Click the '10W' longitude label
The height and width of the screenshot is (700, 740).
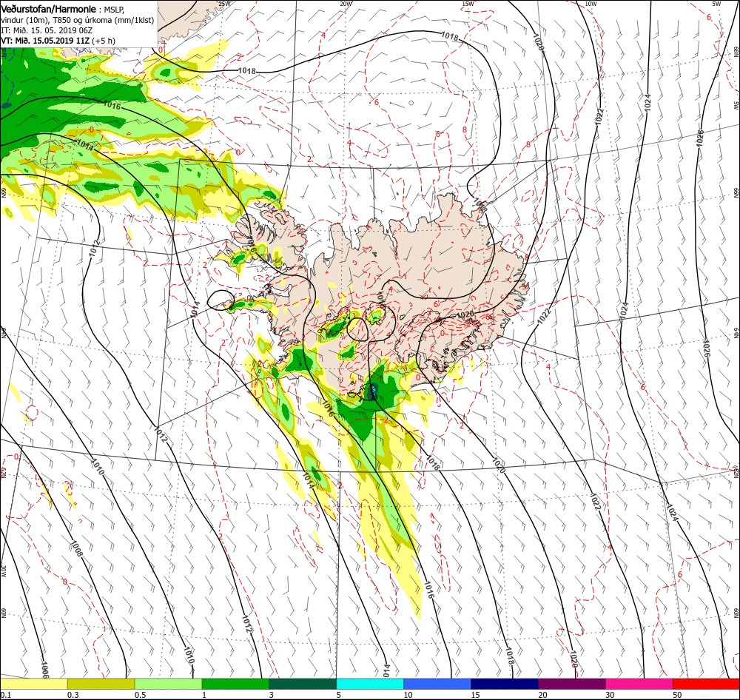coord(591,4)
